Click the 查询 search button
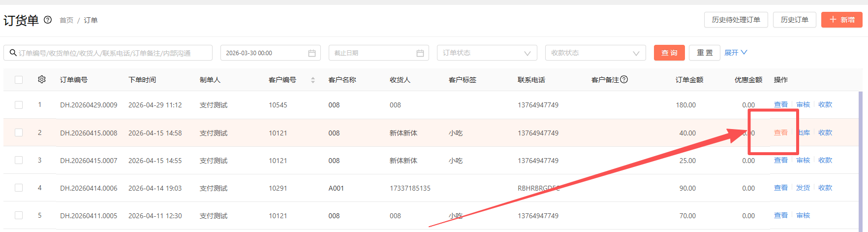The width and height of the screenshot is (868, 232). tap(669, 53)
